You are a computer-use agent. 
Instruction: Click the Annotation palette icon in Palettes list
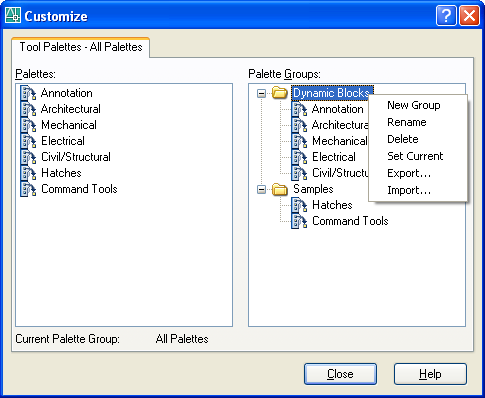[28, 93]
